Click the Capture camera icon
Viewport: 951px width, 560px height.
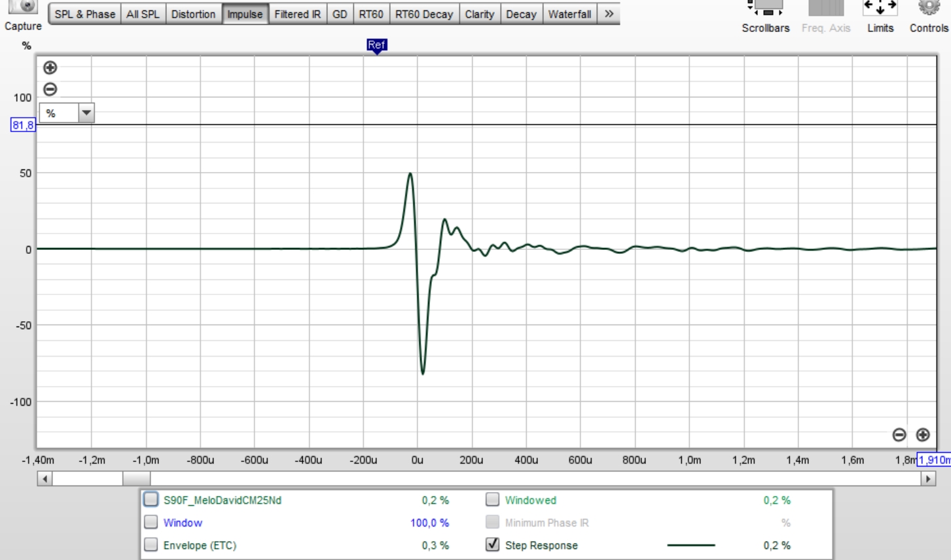tap(23, 7)
